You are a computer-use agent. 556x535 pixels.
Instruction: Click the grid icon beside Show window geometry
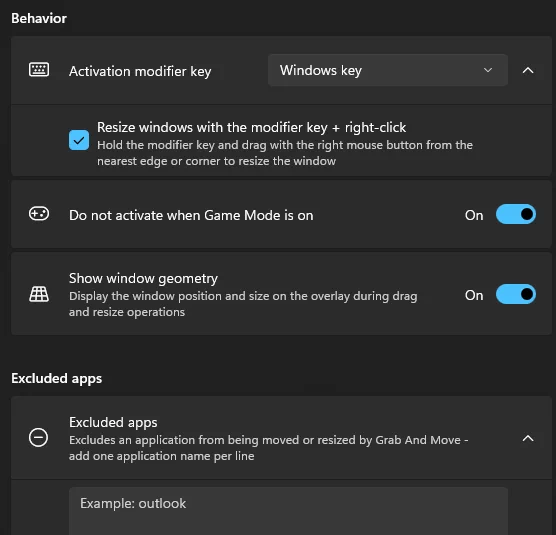(39, 294)
